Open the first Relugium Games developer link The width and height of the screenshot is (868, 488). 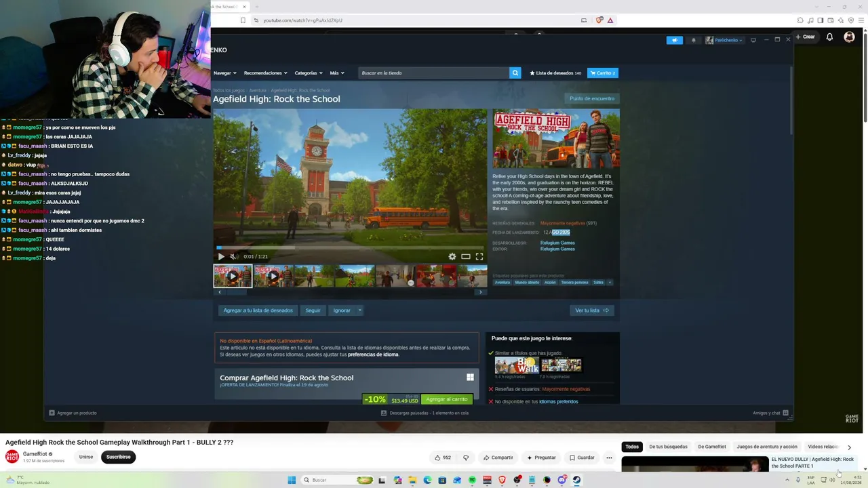(557, 243)
